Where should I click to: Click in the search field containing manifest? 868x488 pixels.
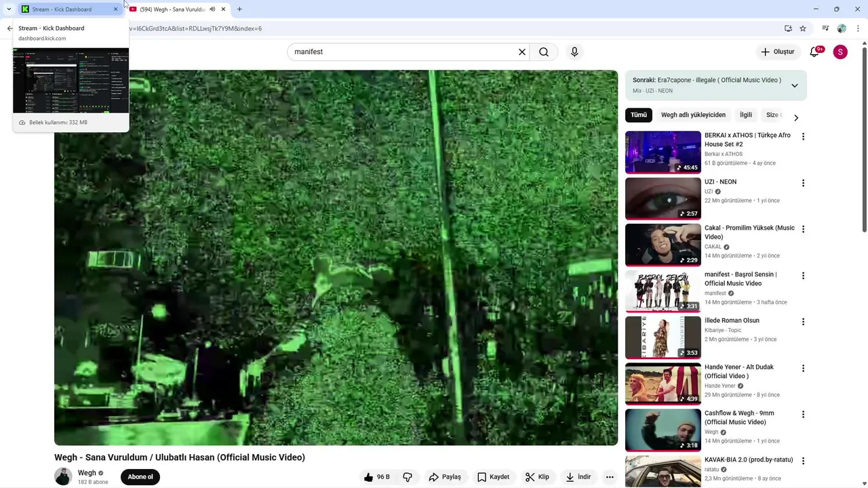(x=403, y=52)
